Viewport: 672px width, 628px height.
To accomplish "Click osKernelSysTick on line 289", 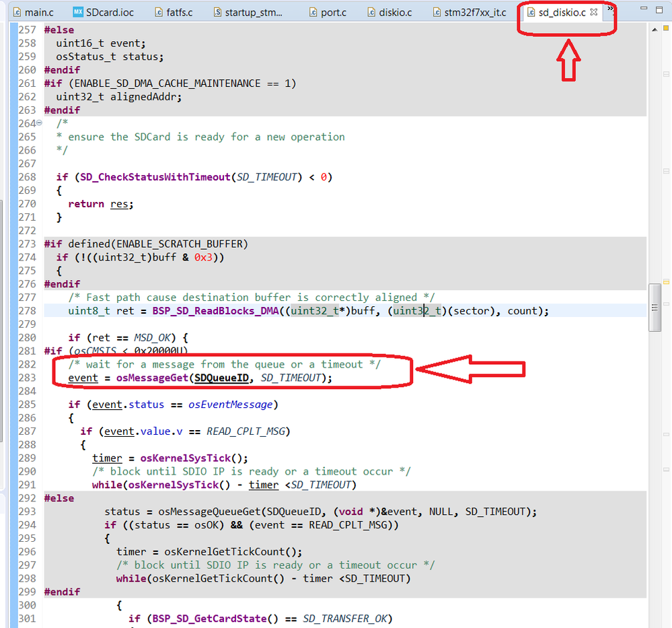I will point(186,458).
